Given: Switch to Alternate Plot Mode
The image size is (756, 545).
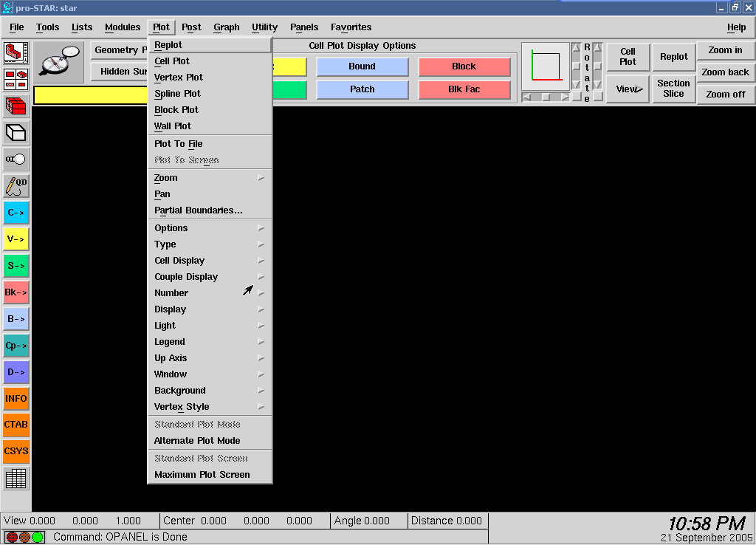Looking at the screenshot, I should tap(210, 441).
